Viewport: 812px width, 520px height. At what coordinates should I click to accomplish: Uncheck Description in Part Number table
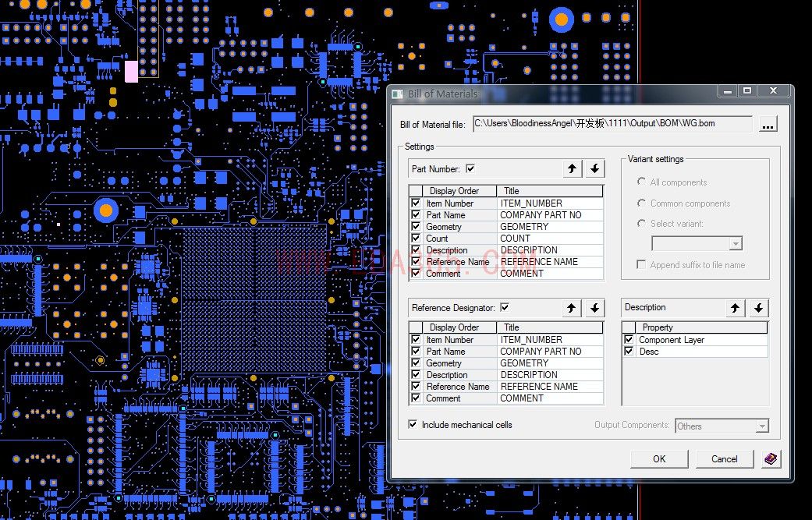(x=416, y=249)
